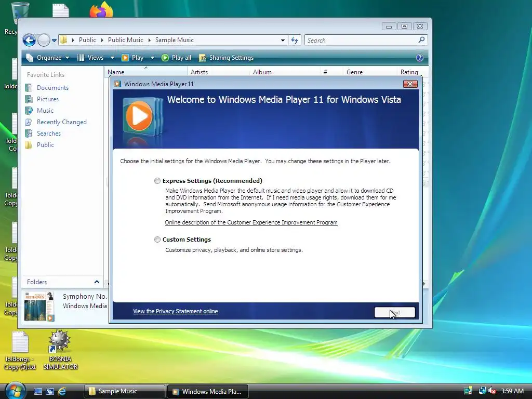Click the Explorer Search input field

point(362,41)
